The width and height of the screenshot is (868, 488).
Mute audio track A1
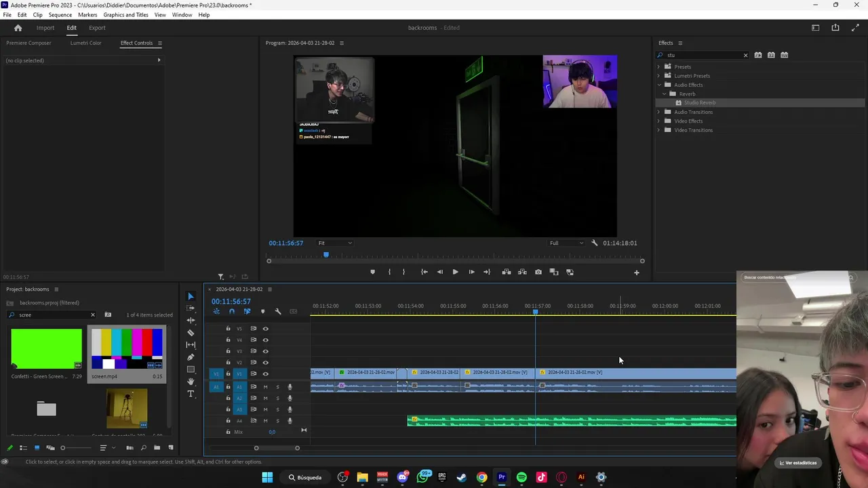[265, 387]
